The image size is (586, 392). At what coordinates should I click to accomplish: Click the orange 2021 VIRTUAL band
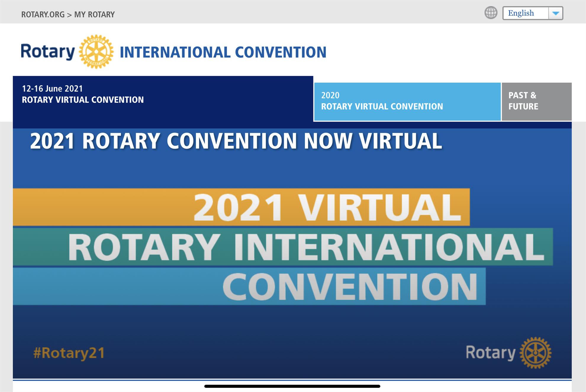(241, 207)
